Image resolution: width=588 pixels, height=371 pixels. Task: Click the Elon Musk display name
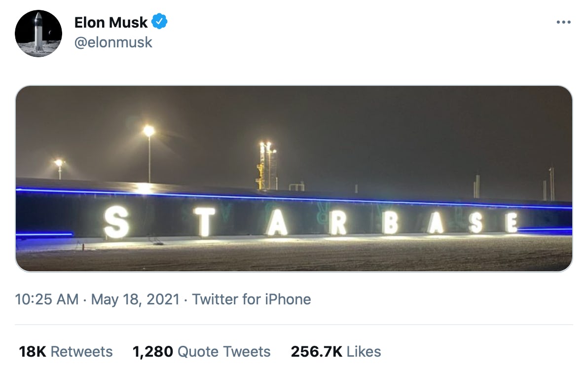[x=110, y=22]
